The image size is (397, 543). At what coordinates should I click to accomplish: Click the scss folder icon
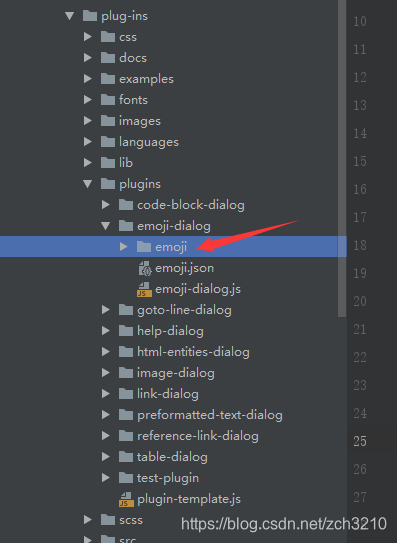[108, 519]
